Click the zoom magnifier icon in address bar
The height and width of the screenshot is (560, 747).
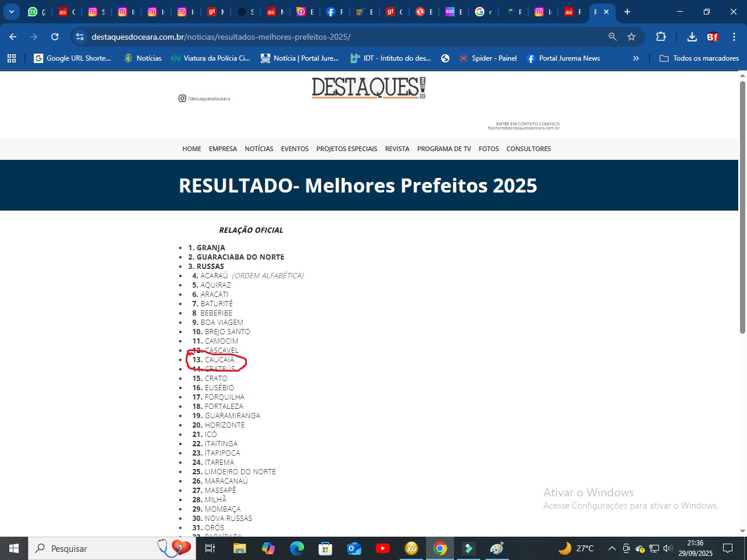612,37
